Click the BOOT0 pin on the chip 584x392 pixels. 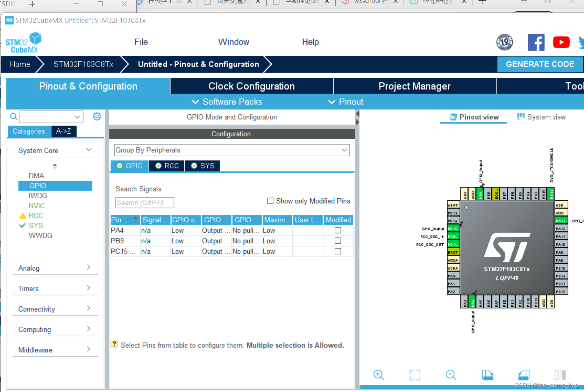coord(496,194)
